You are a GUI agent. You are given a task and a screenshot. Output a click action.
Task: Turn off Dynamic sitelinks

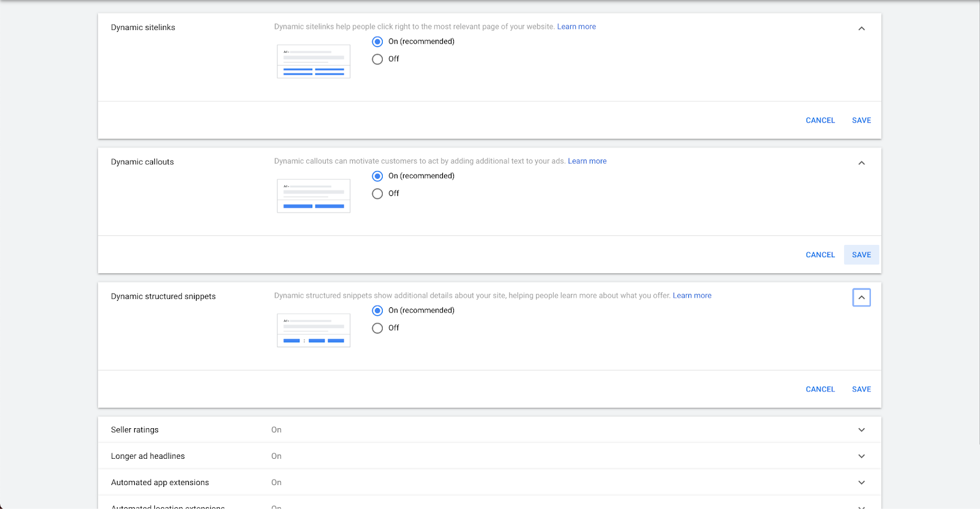click(377, 59)
